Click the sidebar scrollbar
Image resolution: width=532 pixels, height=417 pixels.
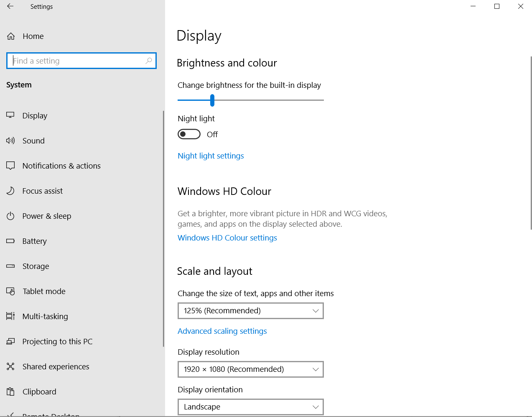pos(163,228)
